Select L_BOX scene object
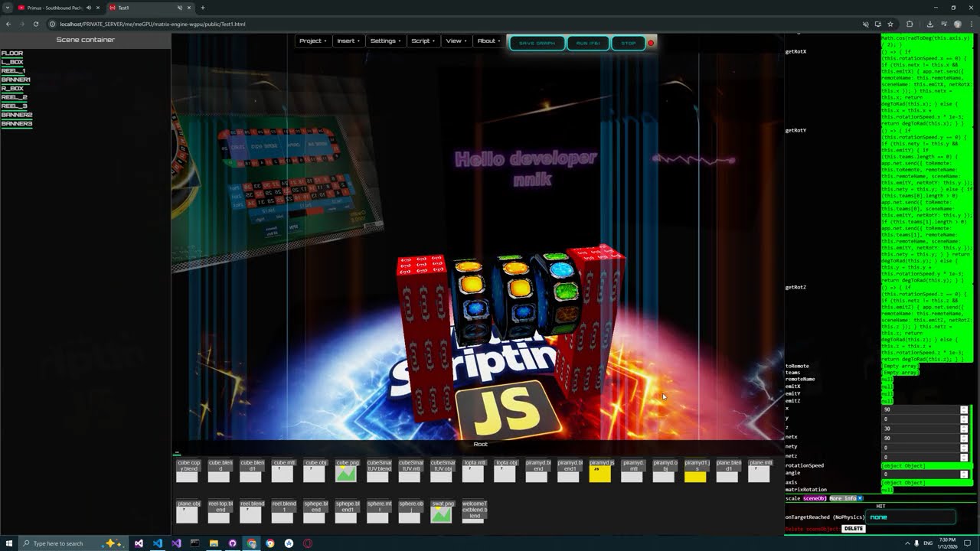The width and height of the screenshot is (980, 551). [12, 62]
